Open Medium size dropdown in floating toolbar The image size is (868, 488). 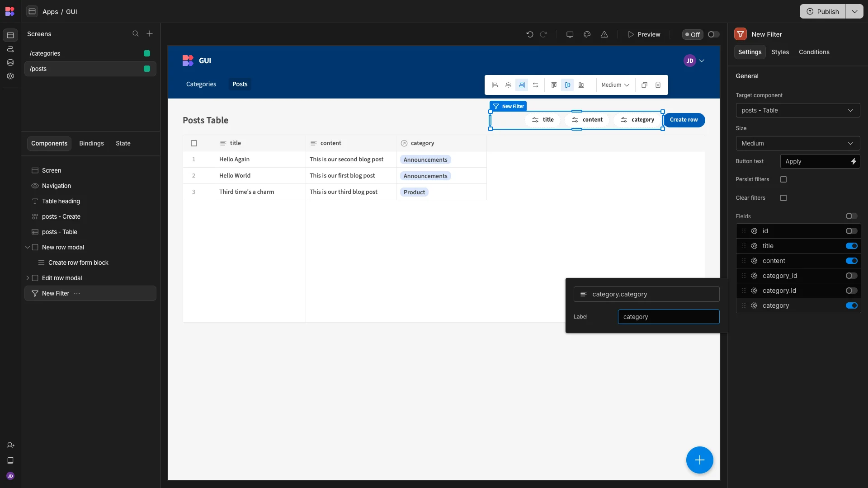pos(615,85)
